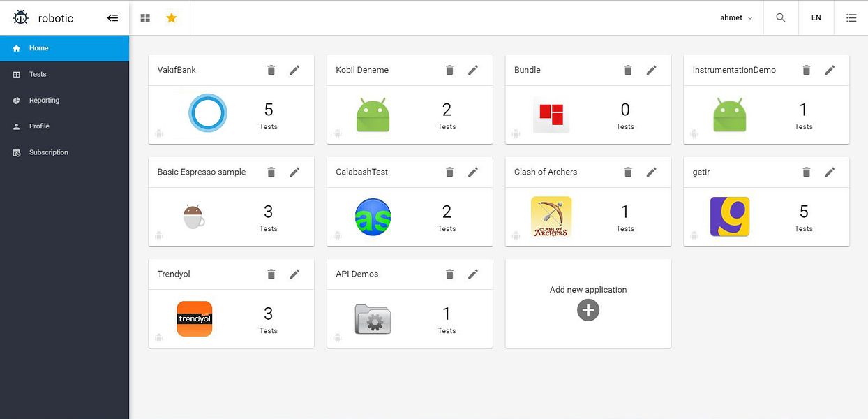Delete the API Demos application
This screenshot has height=419, width=868.
click(x=449, y=274)
